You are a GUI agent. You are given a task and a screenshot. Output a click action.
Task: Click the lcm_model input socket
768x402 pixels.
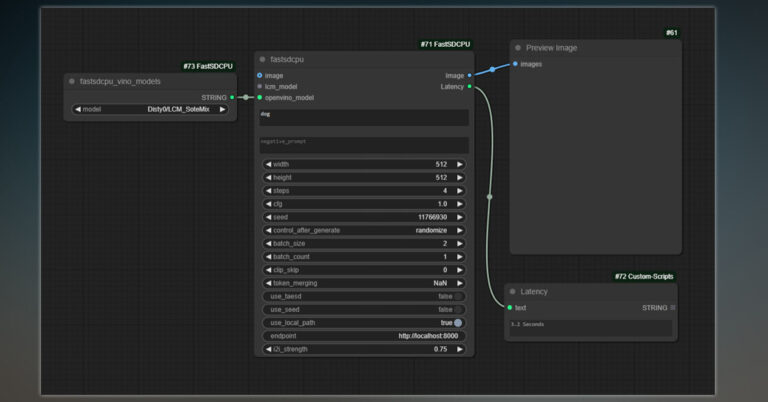[260, 86]
